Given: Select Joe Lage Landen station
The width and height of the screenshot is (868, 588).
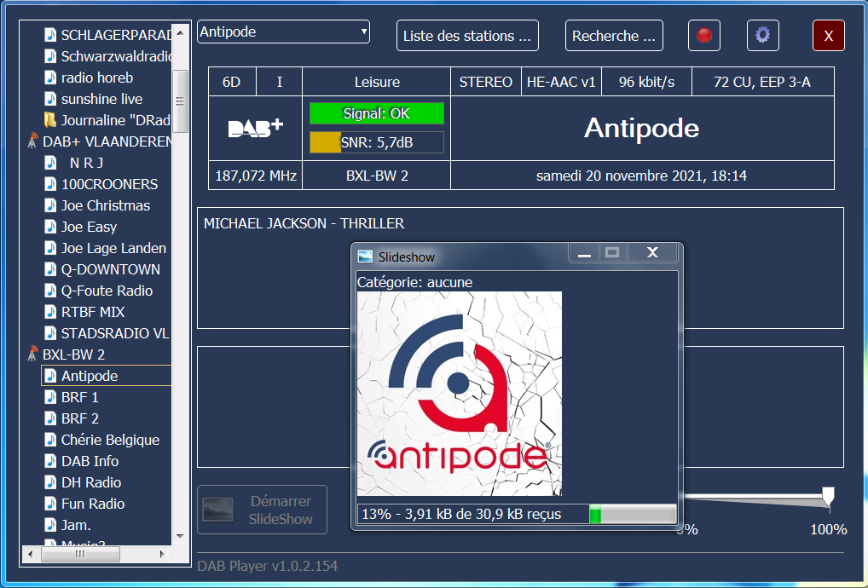Looking at the screenshot, I should [x=113, y=248].
